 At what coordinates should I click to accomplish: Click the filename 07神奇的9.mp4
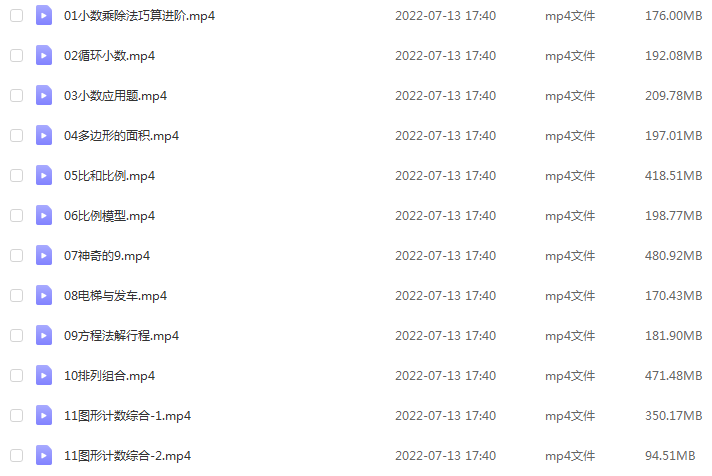[107, 256]
